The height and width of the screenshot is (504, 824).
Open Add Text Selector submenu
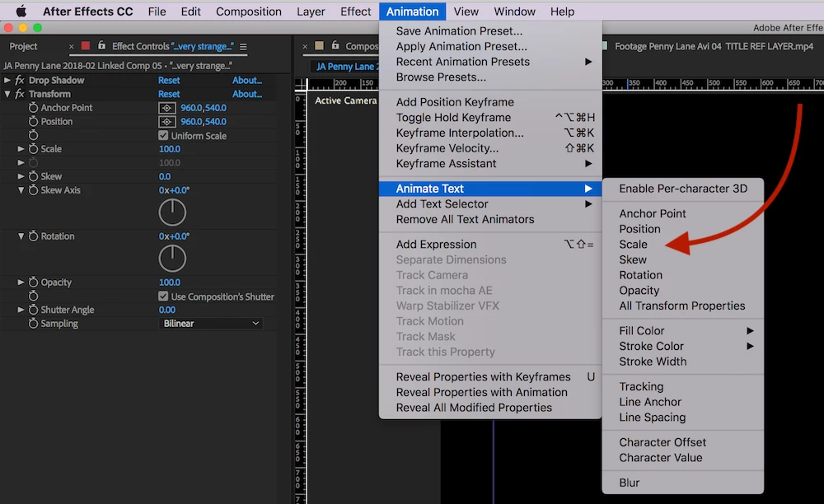(490, 203)
